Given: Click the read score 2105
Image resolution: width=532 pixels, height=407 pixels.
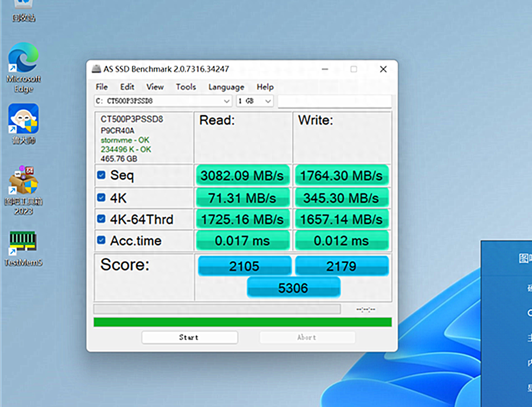Looking at the screenshot, I should pos(244,266).
